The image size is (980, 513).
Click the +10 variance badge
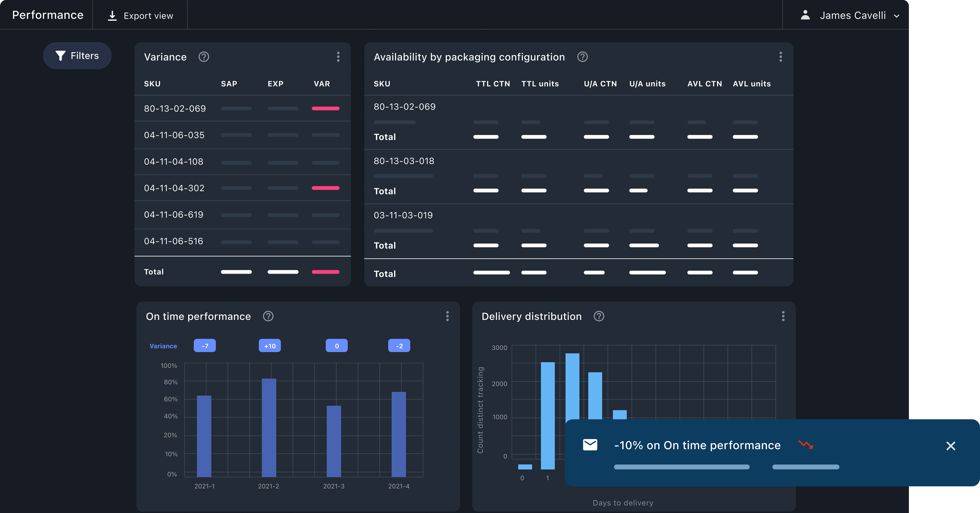[269, 346]
